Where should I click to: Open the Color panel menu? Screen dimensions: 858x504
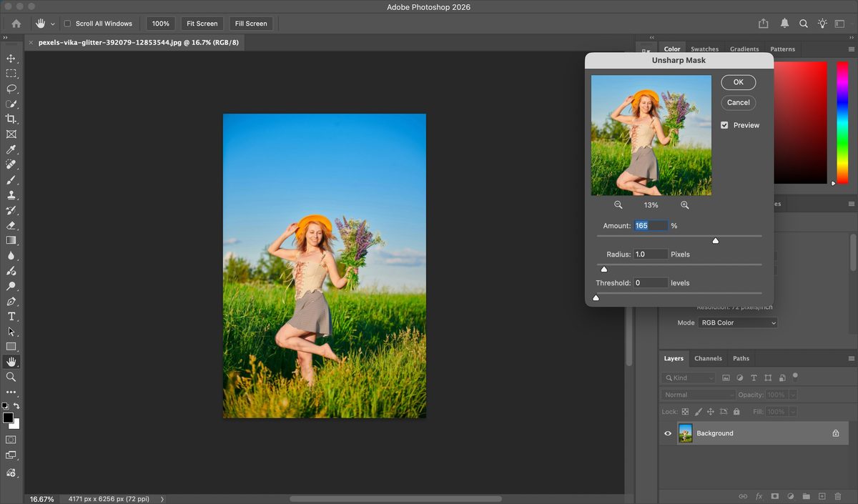point(851,49)
